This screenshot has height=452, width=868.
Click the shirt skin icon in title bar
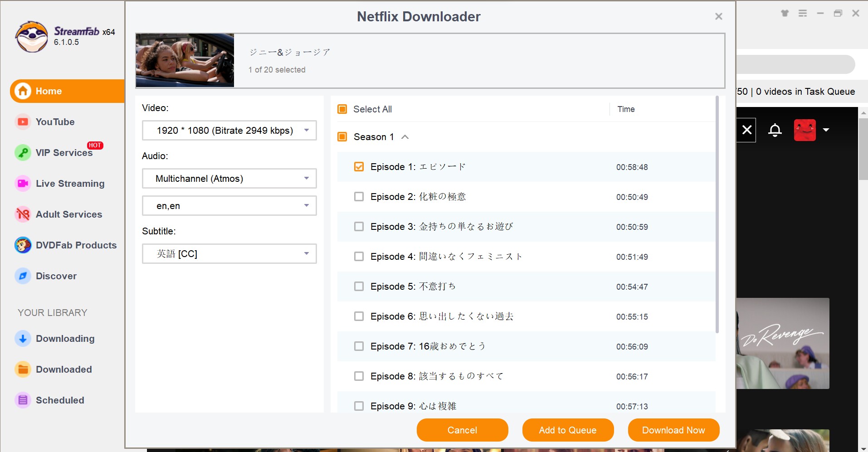(x=785, y=13)
